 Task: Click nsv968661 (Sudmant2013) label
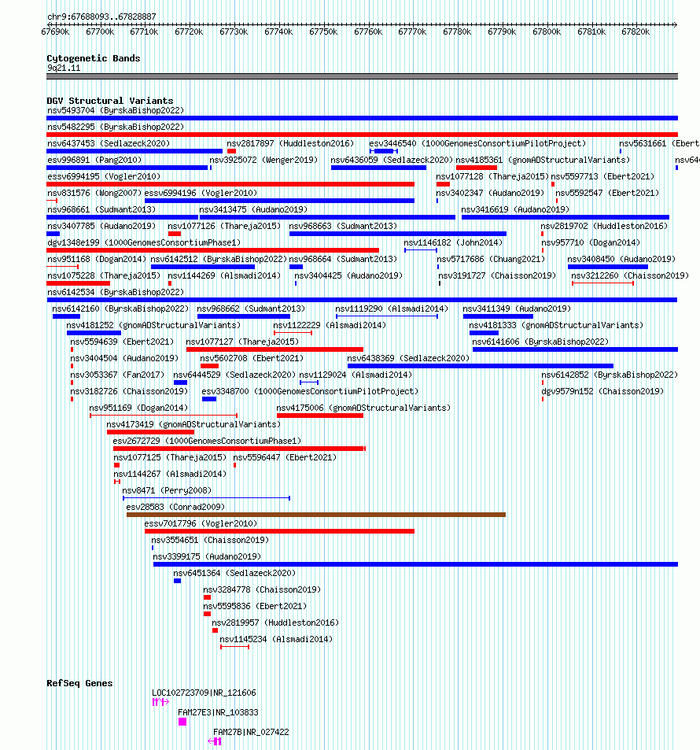[101, 209]
